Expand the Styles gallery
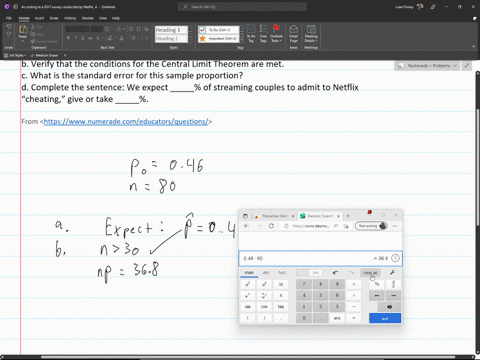This screenshot has height=360, width=480. (x=190, y=41)
